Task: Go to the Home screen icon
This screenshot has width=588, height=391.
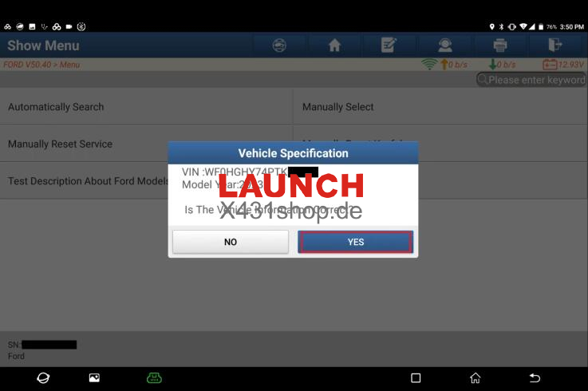Action: pos(334,45)
